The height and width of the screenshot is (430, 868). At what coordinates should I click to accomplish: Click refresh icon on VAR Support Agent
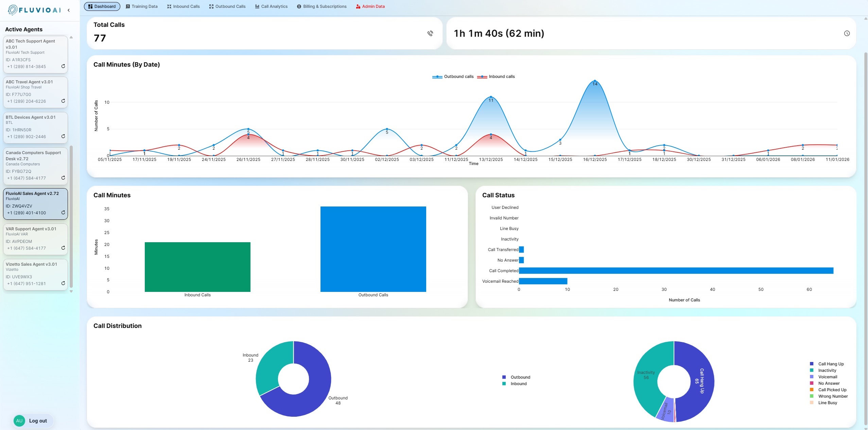tap(63, 248)
